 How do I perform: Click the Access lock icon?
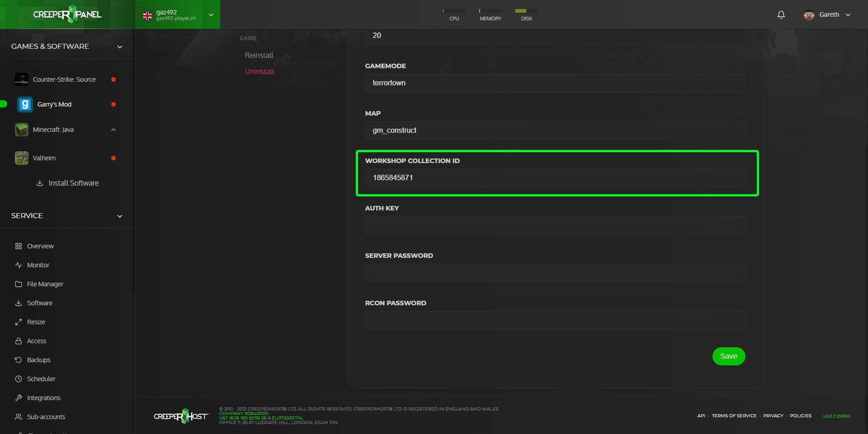coord(19,341)
